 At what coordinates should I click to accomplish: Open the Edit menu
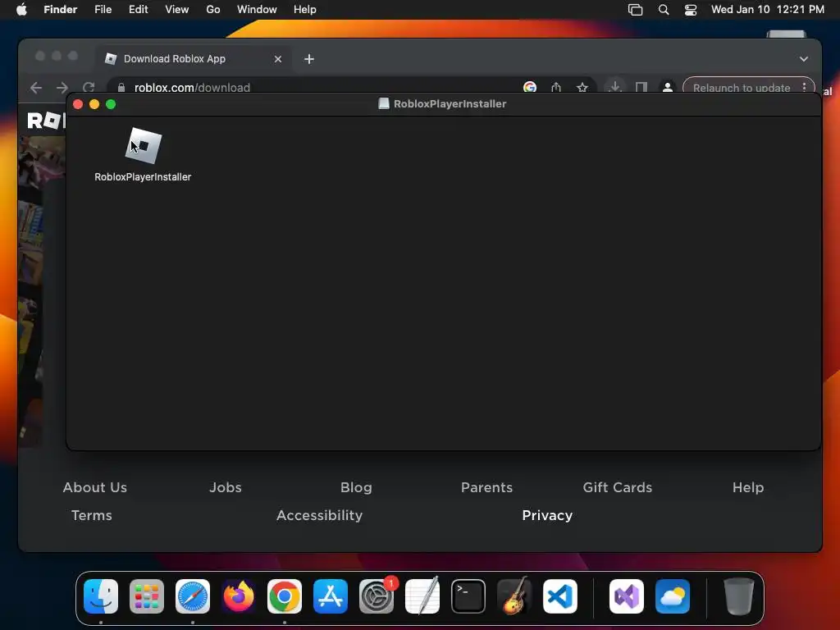(138, 10)
